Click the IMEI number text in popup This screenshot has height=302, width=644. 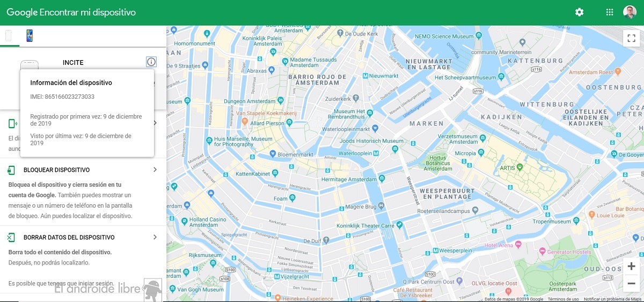(62, 97)
